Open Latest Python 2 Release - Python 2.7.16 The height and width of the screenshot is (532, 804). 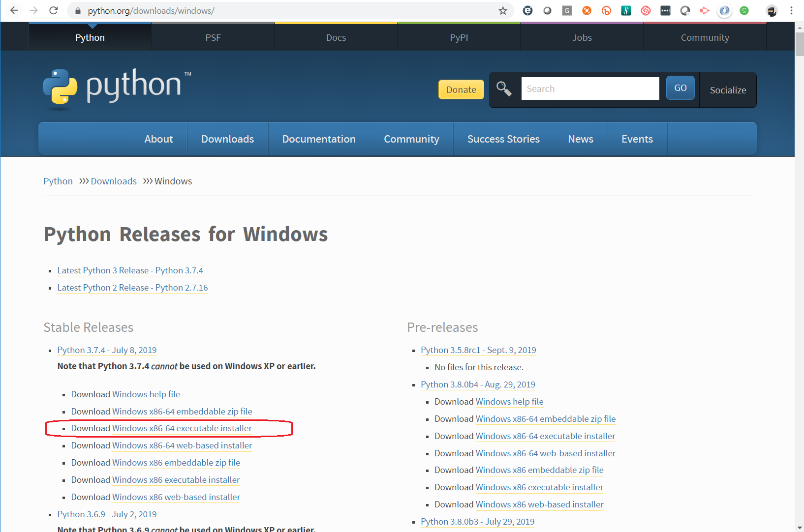point(133,288)
